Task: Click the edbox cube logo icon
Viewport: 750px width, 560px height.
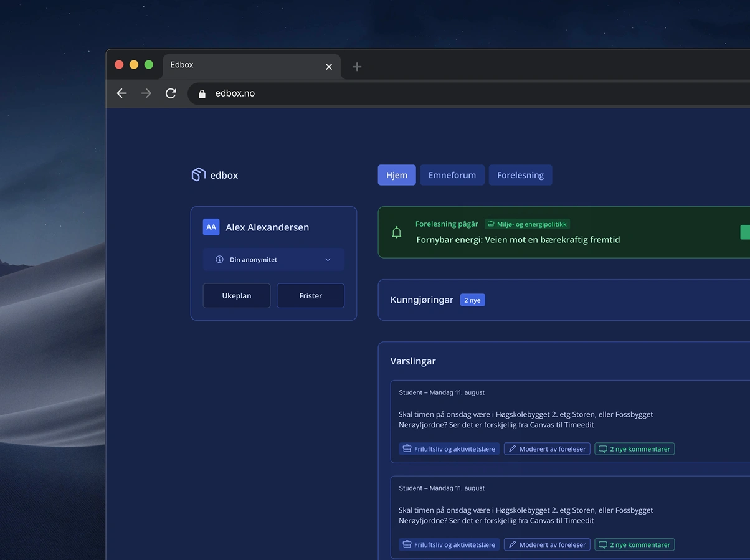Action: 198,175
